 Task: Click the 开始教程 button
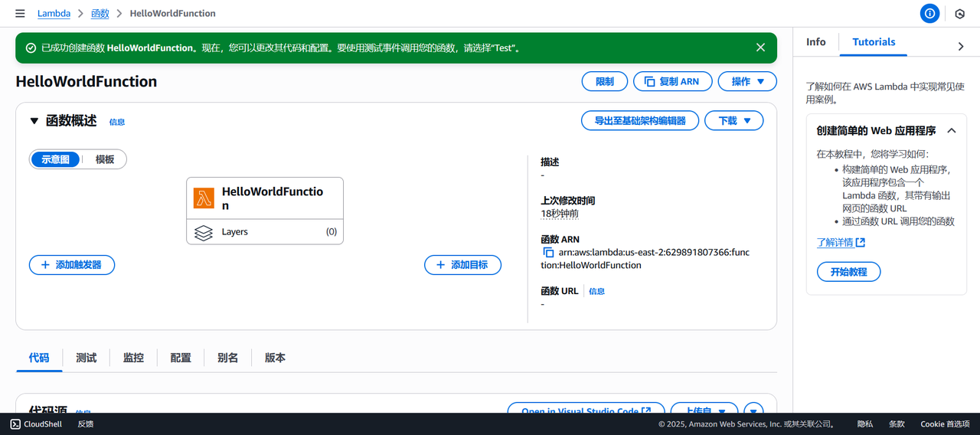[848, 272]
